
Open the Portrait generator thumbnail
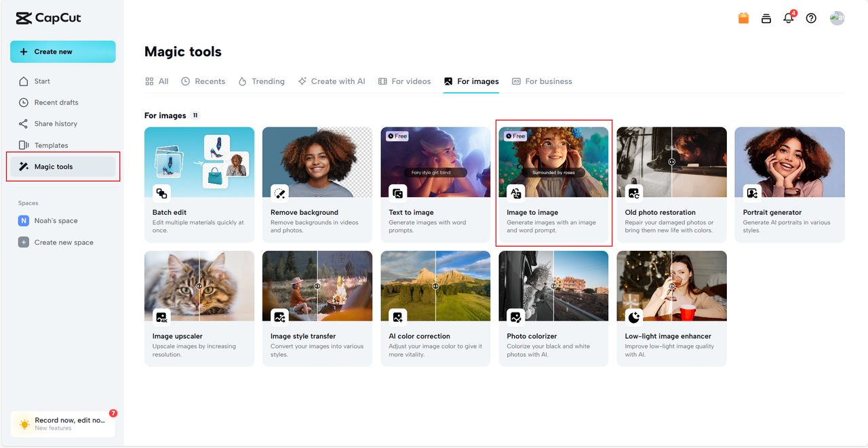pyautogui.click(x=789, y=162)
